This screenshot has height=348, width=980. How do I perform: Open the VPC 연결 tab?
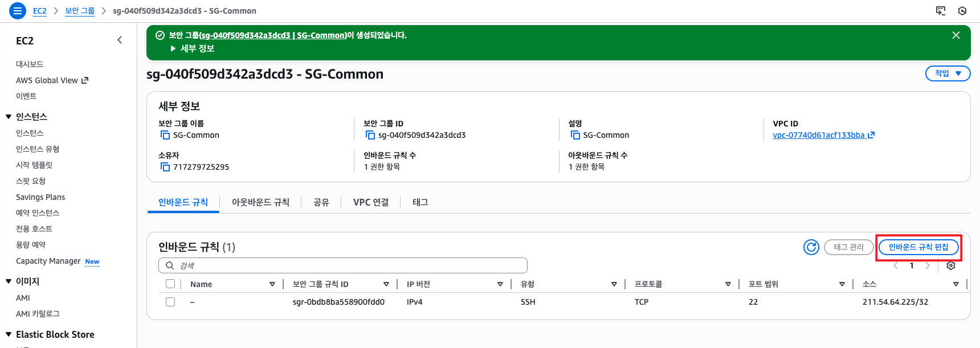371,202
